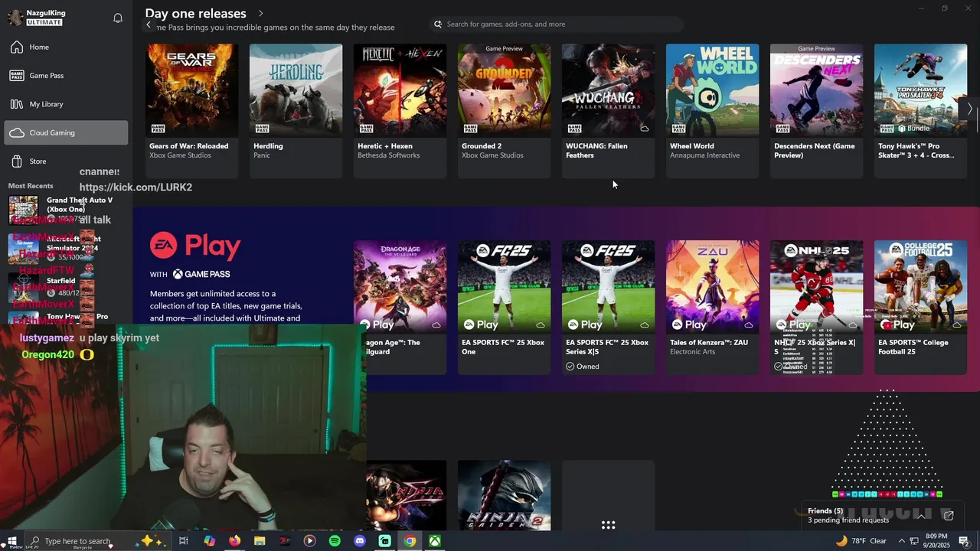The image size is (980, 551).
Task: Open the Grounded 2 game tile
Action: click(x=504, y=111)
